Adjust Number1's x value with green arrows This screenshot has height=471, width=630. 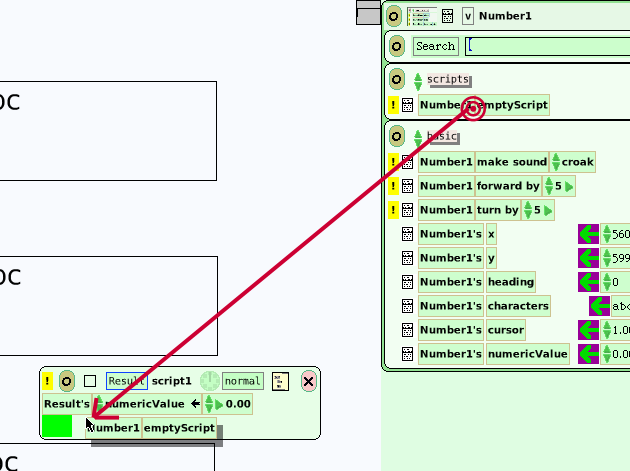[607, 234]
